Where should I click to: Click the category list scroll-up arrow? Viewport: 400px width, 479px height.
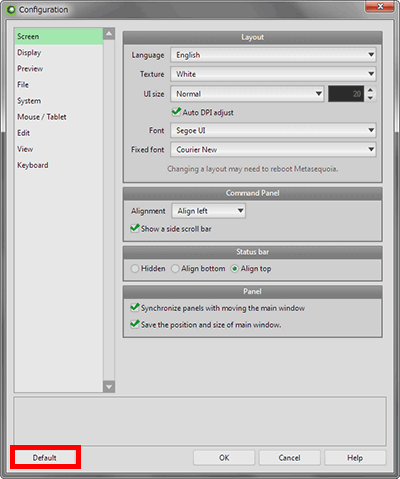click(x=109, y=34)
